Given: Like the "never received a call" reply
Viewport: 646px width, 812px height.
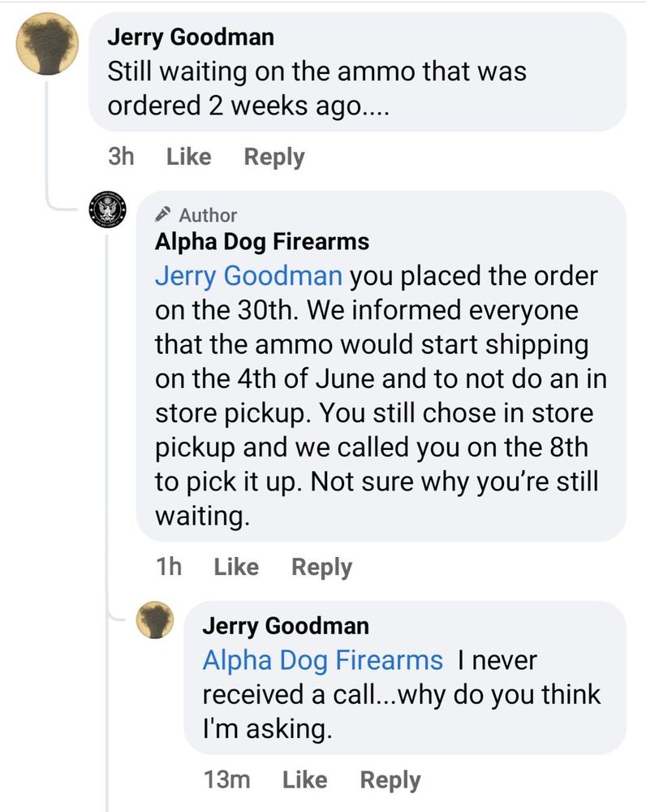Looking at the screenshot, I should (x=304, y=780).
